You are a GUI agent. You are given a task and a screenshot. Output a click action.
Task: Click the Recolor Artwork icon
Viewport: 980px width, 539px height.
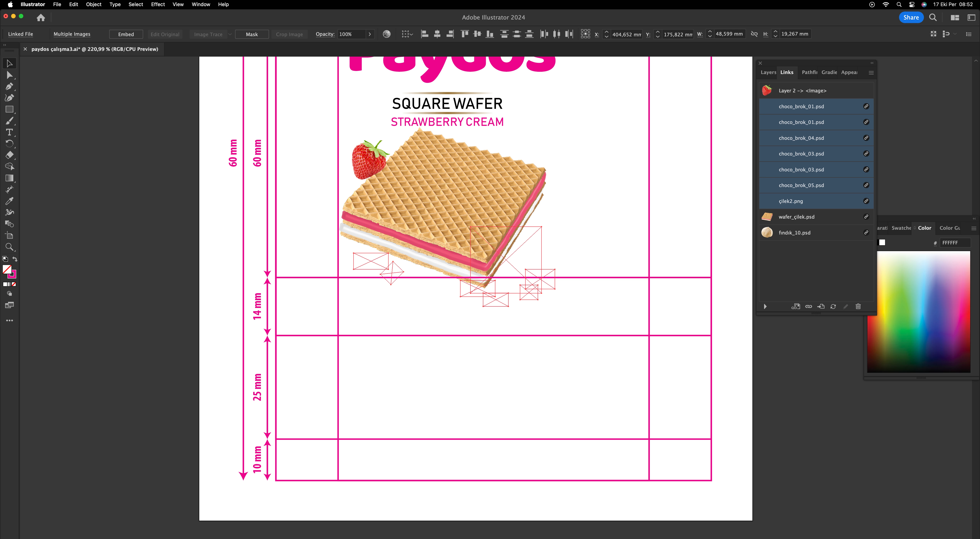point(386,34)
